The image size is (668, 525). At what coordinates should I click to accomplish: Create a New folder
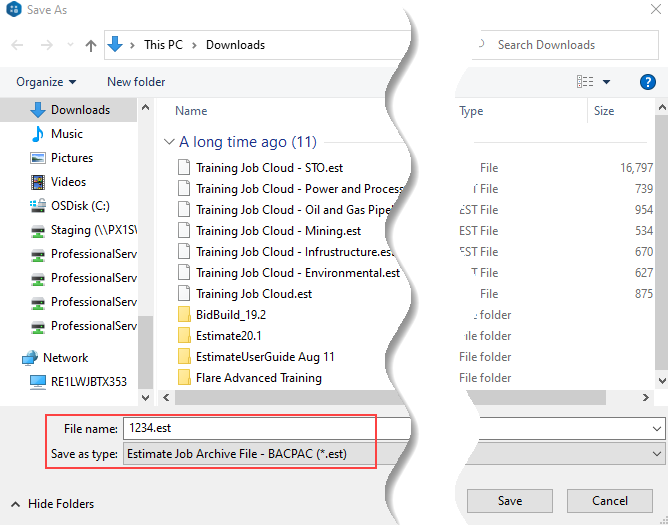(x=136, y=82)
